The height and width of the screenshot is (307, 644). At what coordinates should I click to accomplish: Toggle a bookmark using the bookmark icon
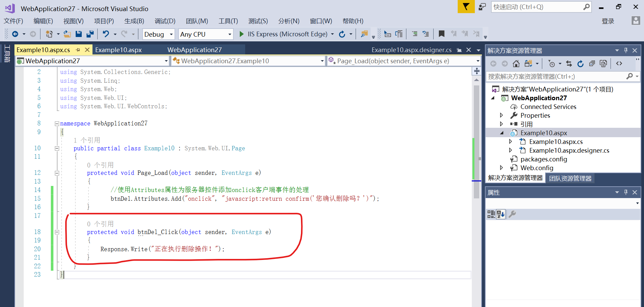click(x=441, y=34)
